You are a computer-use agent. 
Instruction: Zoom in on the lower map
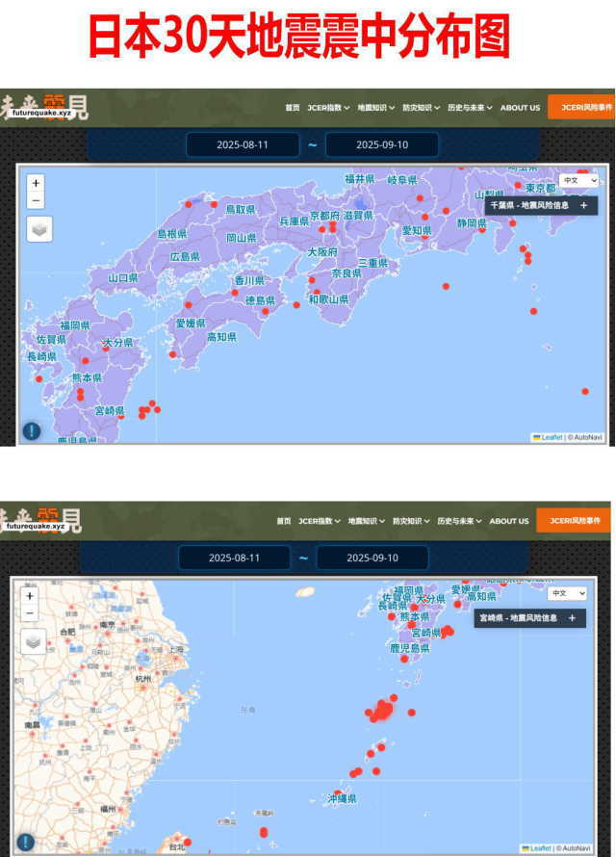point(30,595)
